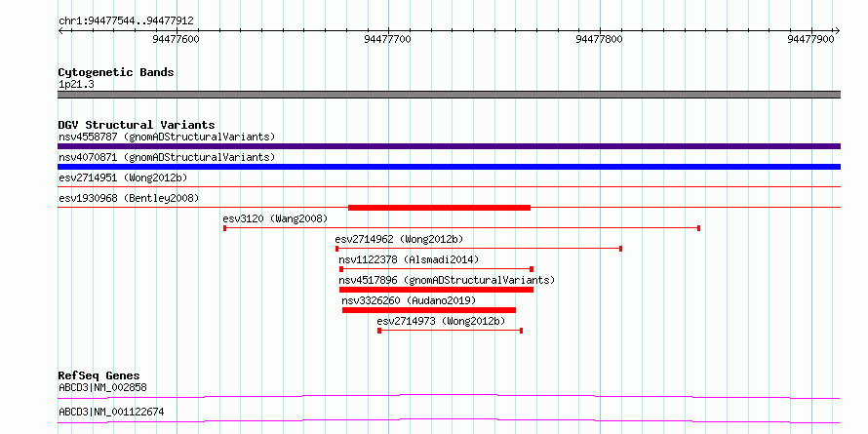Image resolution: width=868 pixels, height=434 pixels.
Task: Select the esv1930968 thick red segment
Action: pos(439,208)
